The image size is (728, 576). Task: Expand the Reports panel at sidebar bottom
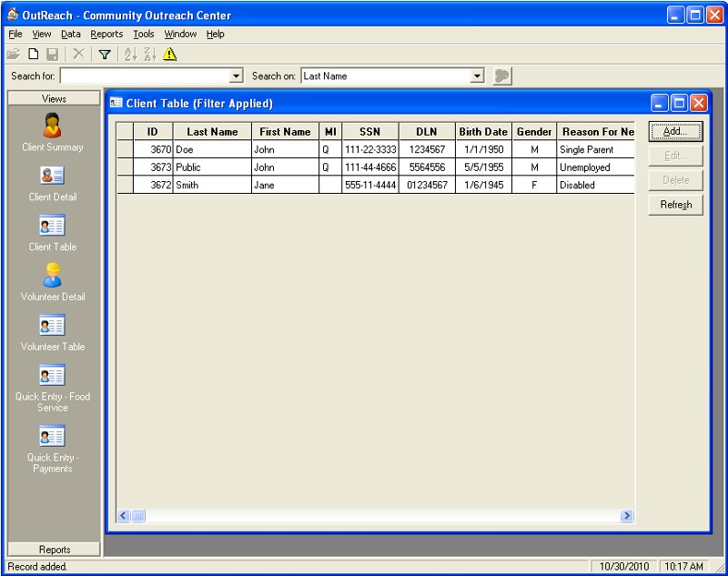55,550
